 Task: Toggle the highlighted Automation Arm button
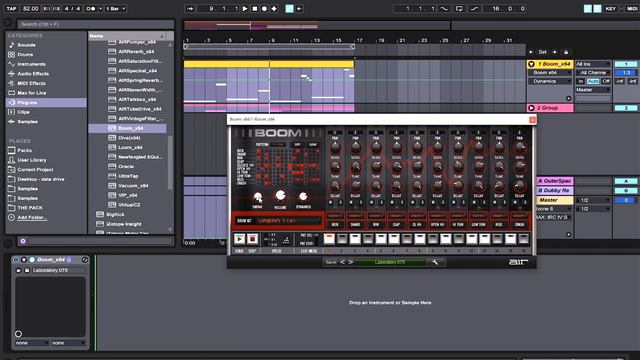289,8
